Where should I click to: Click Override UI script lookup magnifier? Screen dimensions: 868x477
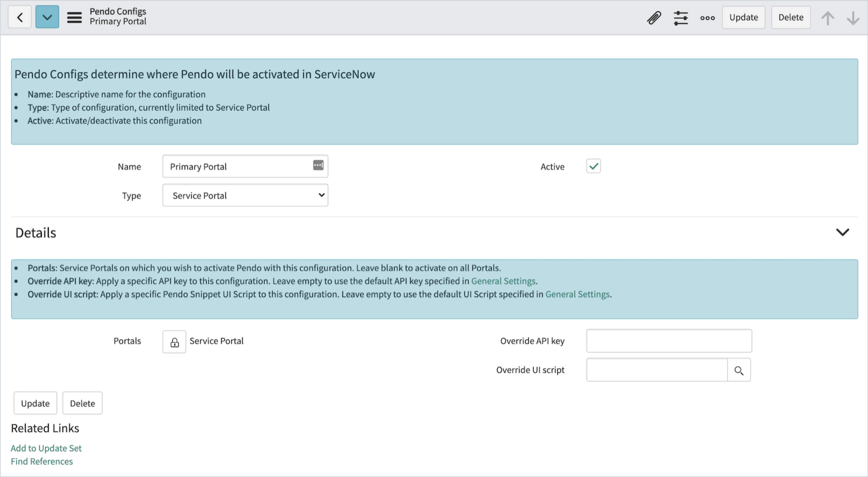point(739,370)
